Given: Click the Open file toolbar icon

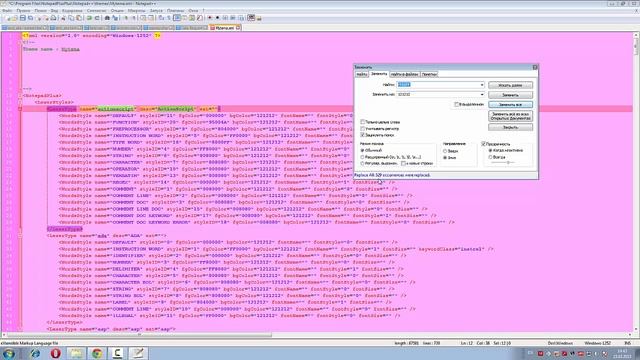Looking at the screenshot, I should [15, 18].
